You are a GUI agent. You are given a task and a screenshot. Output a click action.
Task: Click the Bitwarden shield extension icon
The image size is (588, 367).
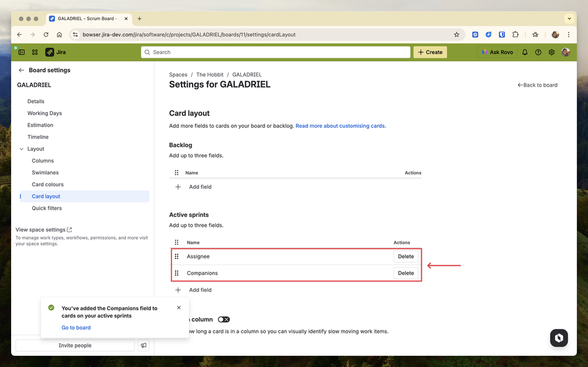[502, 35]
